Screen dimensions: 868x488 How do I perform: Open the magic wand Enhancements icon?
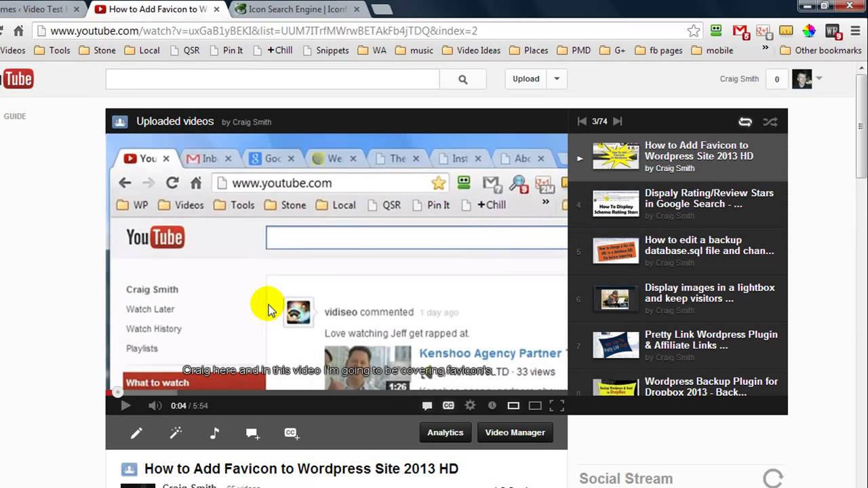click(x=176, y=433)
